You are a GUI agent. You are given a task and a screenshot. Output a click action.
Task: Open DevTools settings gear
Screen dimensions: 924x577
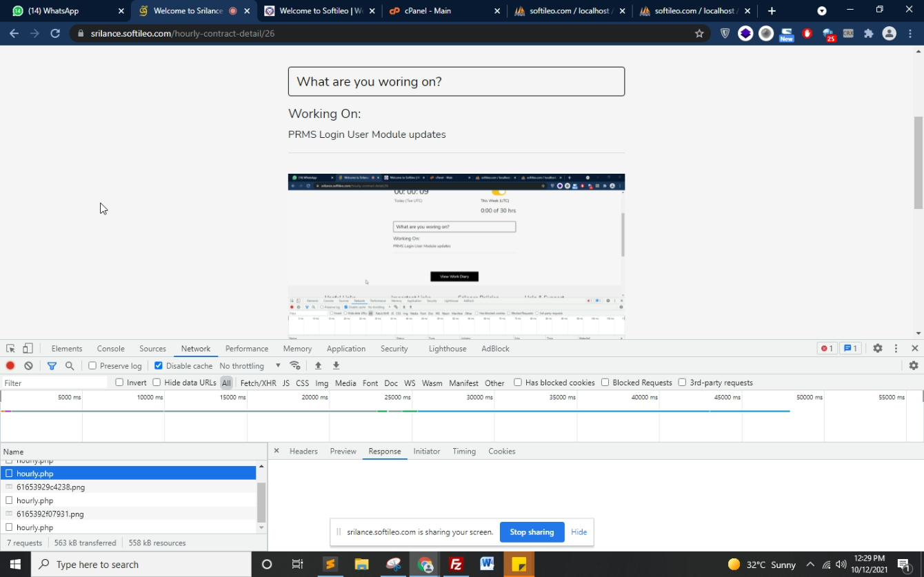[877, 349]
